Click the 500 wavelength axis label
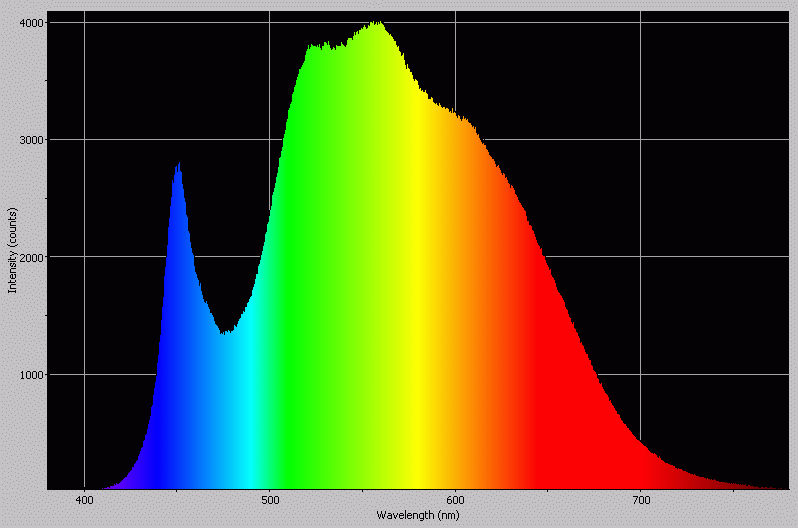 [270, 501]
